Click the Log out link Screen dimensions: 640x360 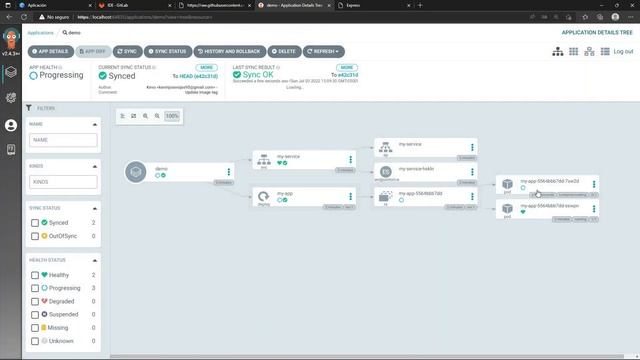[623, 51]
